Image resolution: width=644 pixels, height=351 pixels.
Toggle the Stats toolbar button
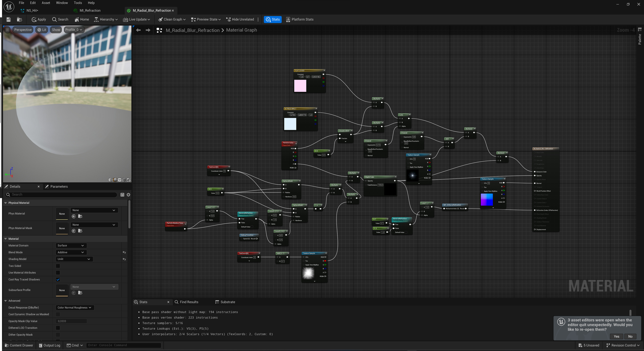click(273, 19)
